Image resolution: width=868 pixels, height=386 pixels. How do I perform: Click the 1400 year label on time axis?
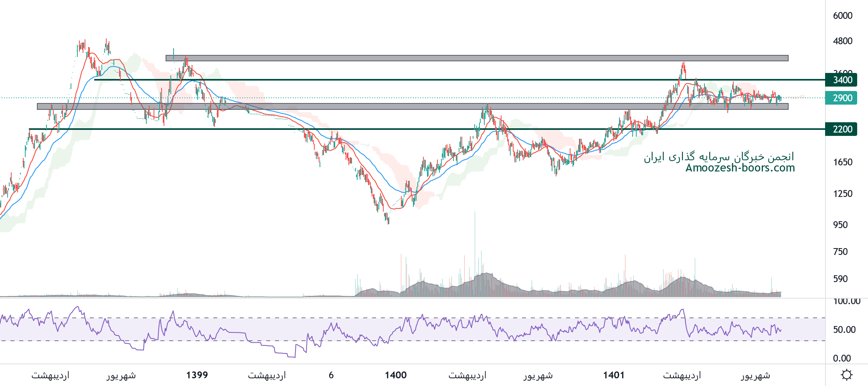pos(396,375)
